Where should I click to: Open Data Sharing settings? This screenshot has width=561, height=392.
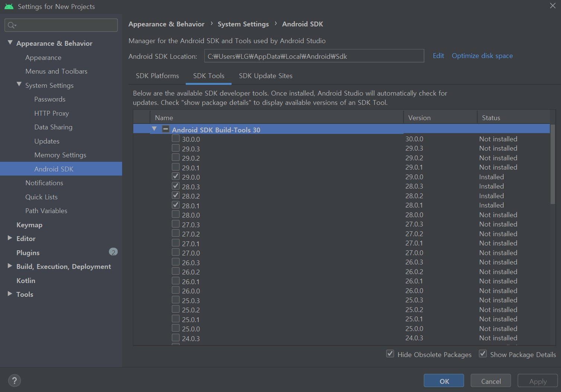tap(53, 127)
